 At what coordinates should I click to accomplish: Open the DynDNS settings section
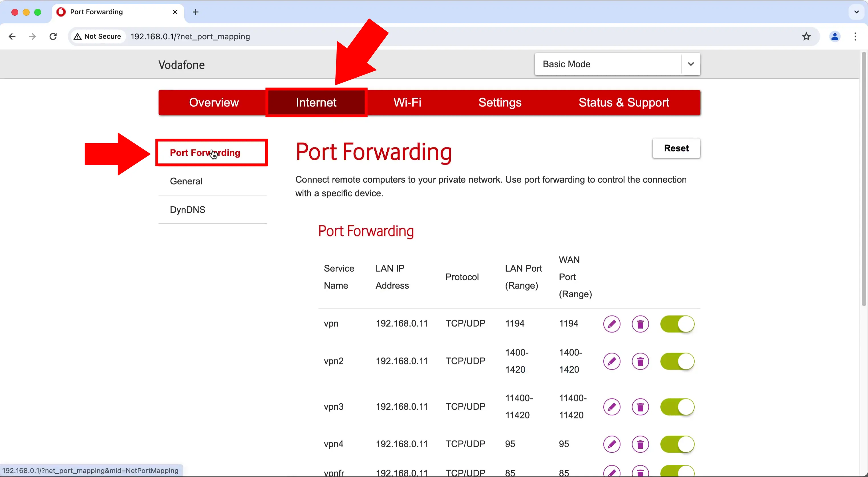click(188, 209)
